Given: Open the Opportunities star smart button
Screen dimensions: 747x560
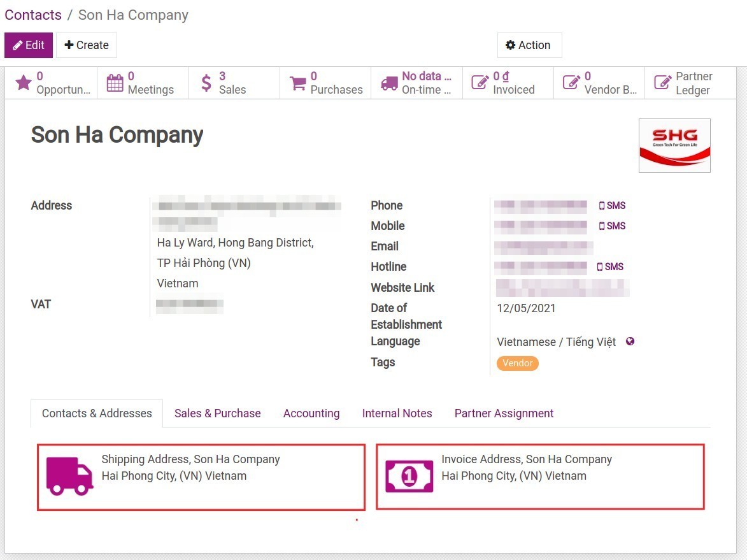Looking at the screenshot, I should [24, 82].
